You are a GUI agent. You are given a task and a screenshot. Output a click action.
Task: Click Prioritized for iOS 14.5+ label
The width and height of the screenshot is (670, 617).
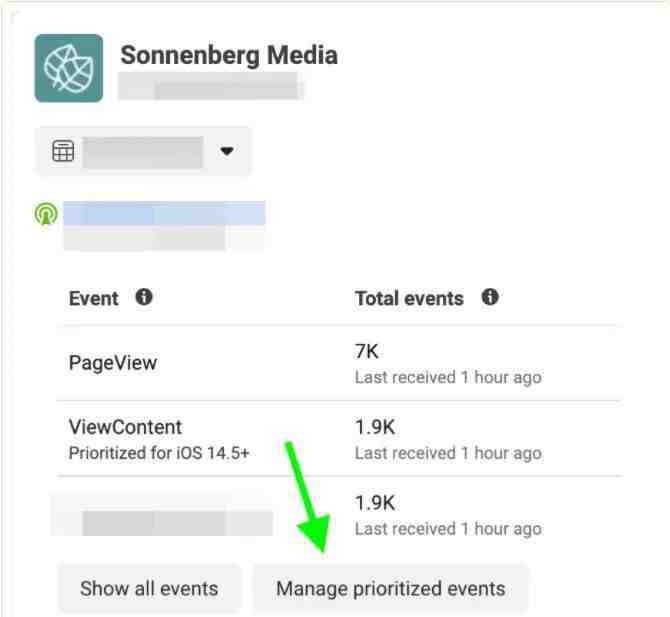coord(159,453)
